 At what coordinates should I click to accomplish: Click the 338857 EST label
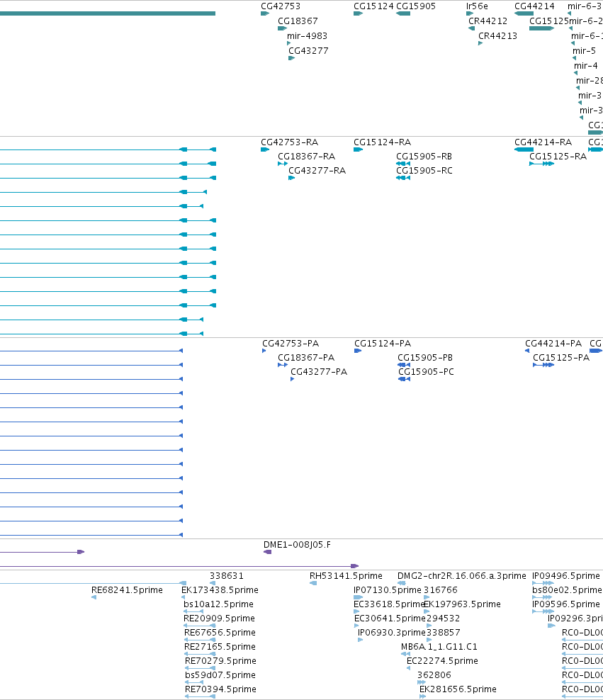[x=443, y=633]
